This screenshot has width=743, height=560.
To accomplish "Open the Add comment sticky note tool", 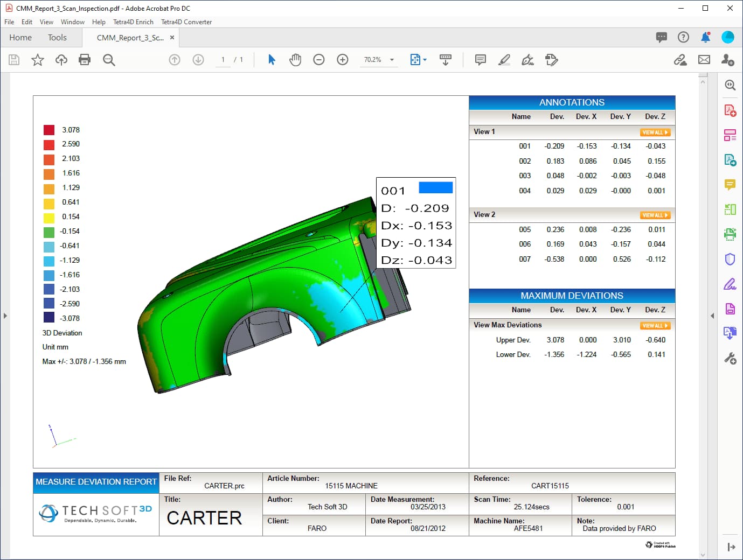I will 481,60.
